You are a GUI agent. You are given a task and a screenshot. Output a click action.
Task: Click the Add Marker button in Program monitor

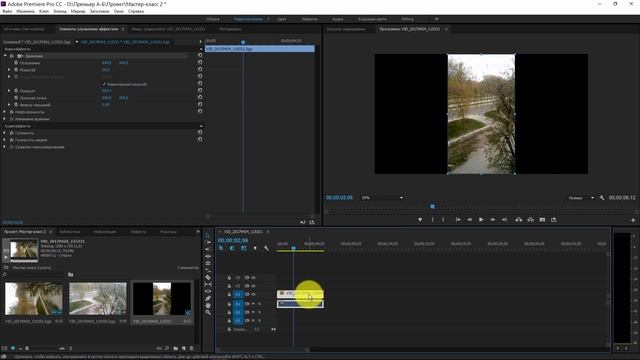(x=420, y=220)
